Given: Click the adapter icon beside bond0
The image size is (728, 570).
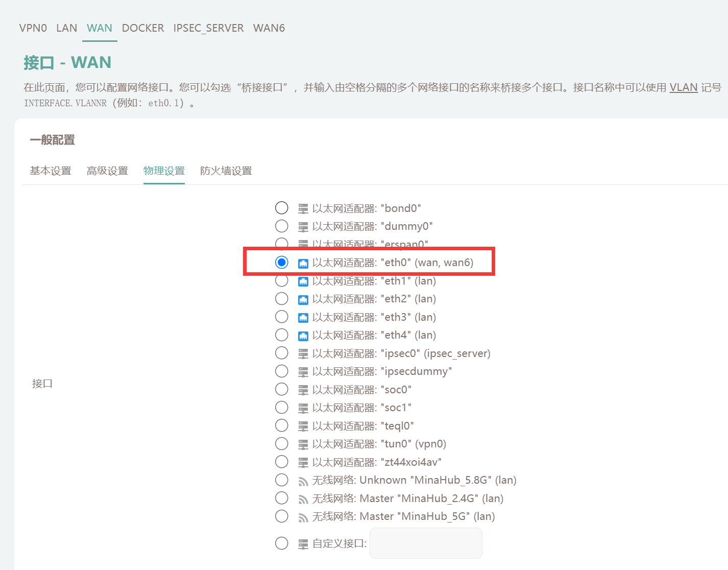Looking at the screenshot, I should 303,209.
